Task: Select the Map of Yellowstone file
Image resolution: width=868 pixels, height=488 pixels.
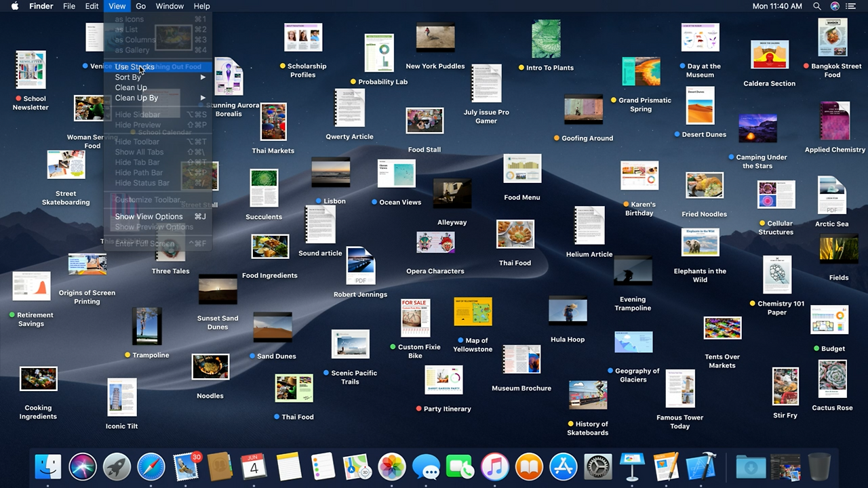Action: [473, 312]
